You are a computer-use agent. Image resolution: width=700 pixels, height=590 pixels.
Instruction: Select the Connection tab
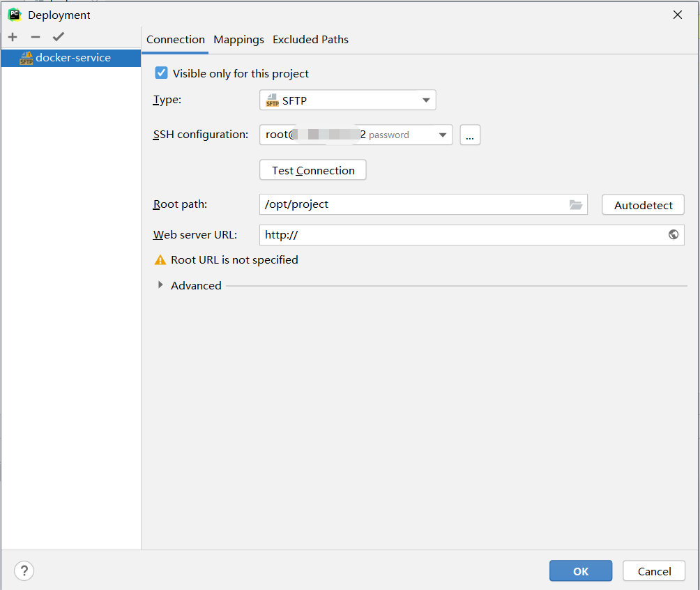point(176,40)
